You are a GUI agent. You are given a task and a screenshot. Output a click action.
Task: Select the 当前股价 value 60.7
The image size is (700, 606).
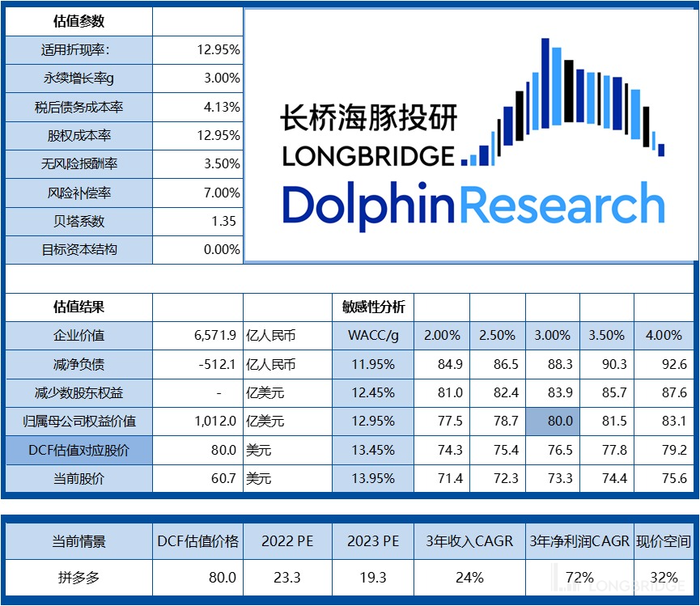[x=198, y=479]
